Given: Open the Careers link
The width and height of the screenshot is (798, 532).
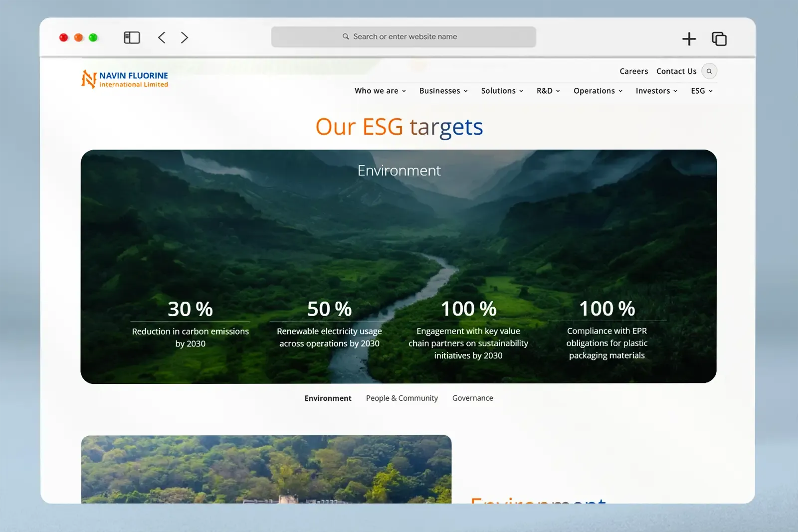Looking at the screenshot, I should click(x=633, y=71).
